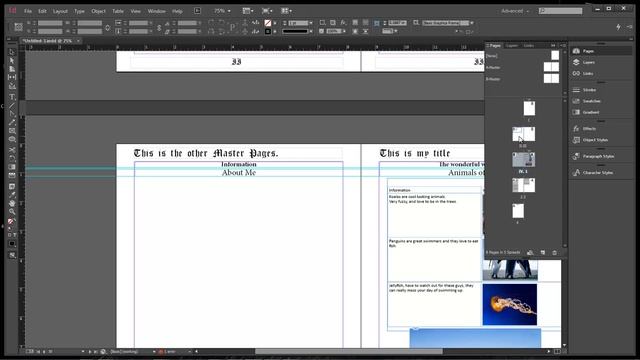Toggle constrain proportions for scaling
Screen dimensions: 640x360
[x=159, y=28]
